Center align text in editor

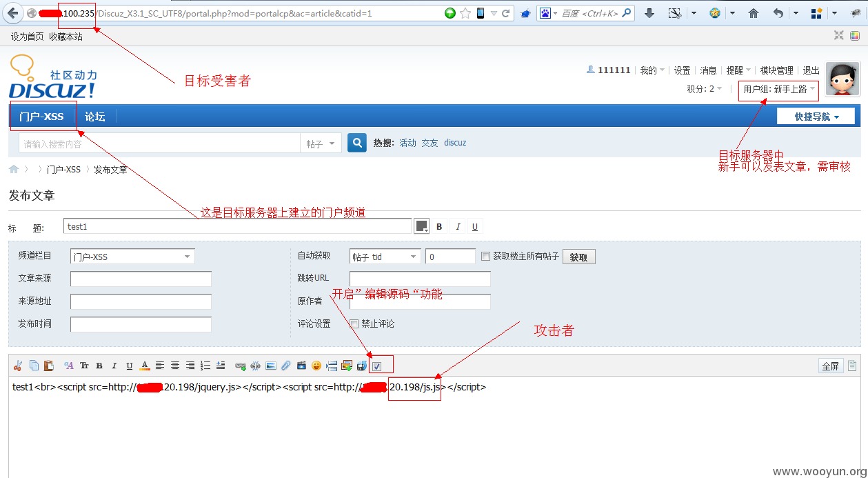click(175, 366)
